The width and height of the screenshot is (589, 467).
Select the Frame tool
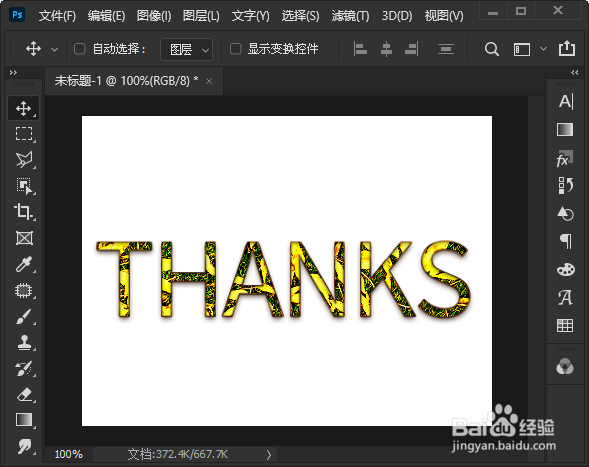click(x=24, y=238)
